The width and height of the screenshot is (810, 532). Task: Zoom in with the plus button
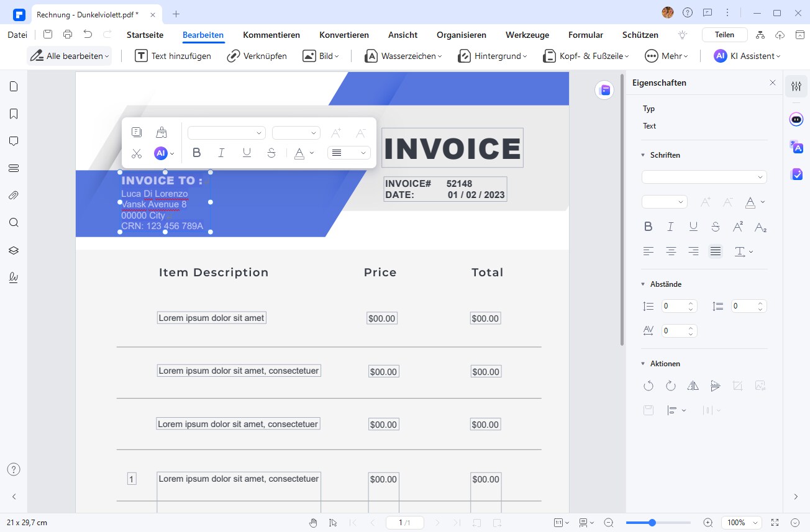708,523
